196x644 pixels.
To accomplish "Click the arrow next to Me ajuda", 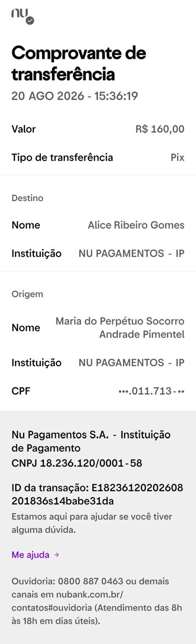I will (x=56, y=555).
